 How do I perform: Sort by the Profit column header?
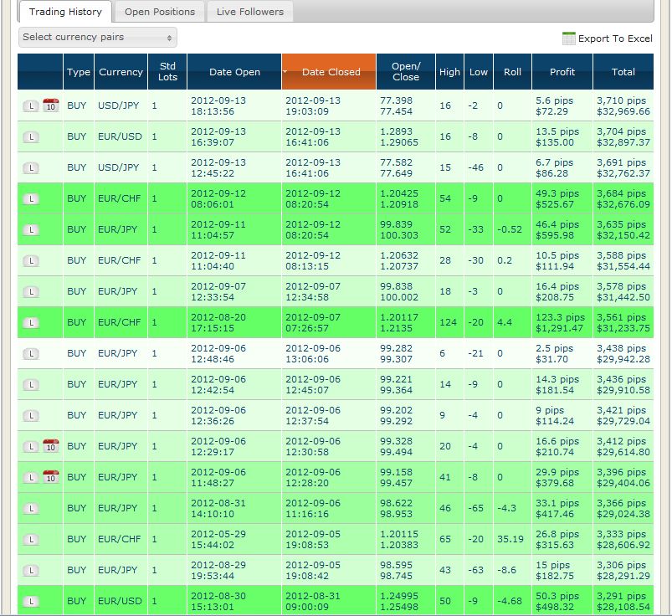562,72
